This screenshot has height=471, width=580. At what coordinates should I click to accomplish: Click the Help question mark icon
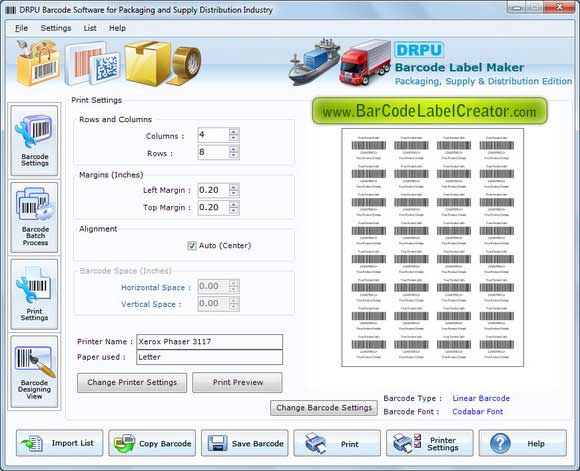click(500, 443)
